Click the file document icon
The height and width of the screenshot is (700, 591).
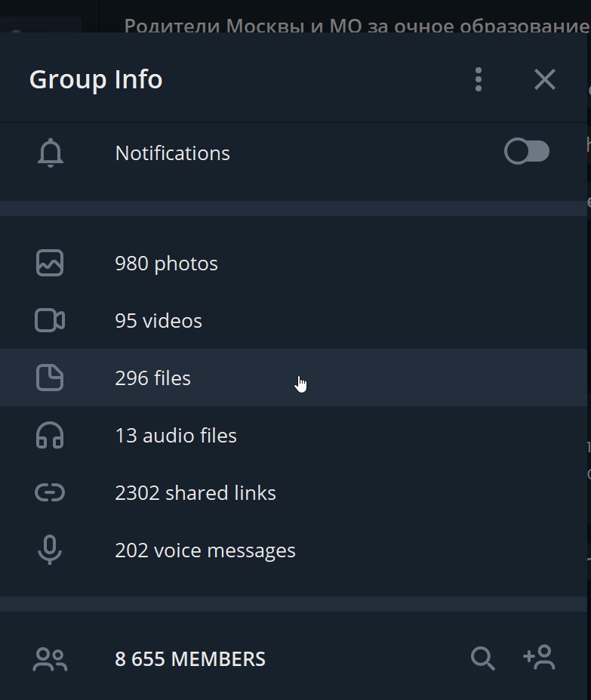(x=51, y=378)
